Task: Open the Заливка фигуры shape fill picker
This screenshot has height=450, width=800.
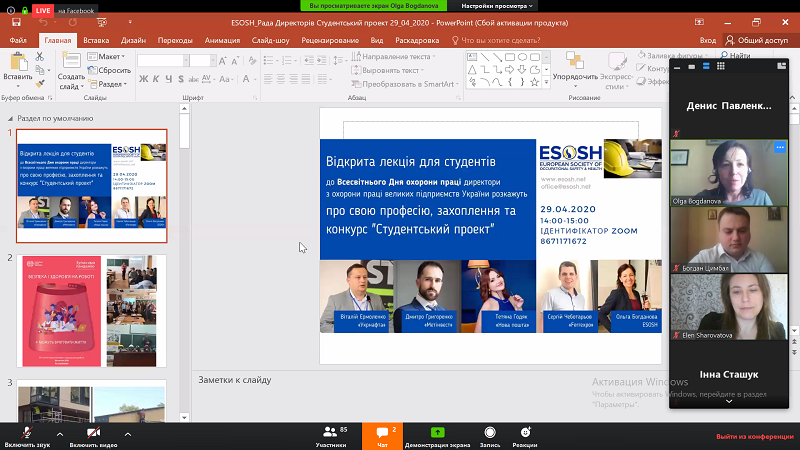Action: coord(672,55)
